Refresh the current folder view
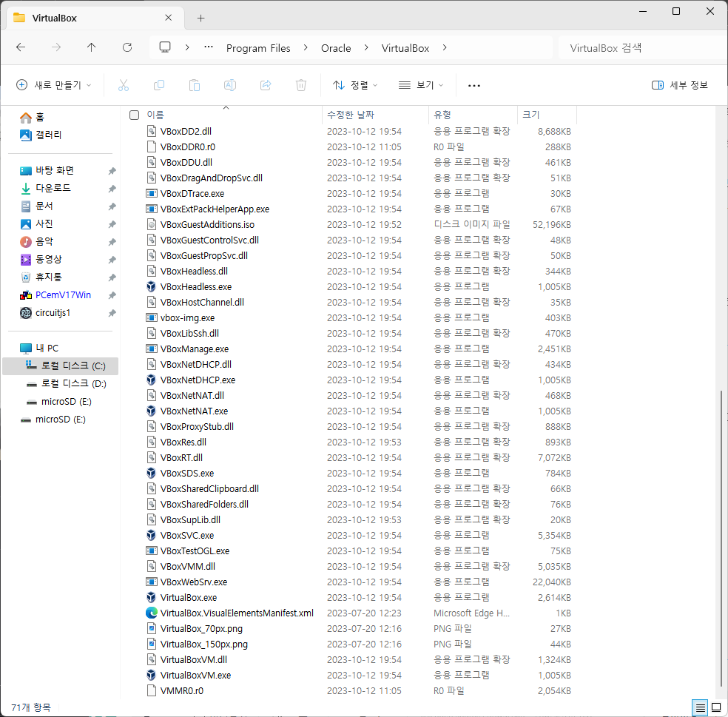 click(x=127, y=47)
